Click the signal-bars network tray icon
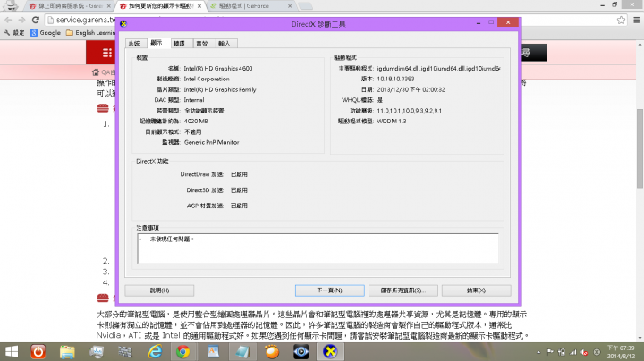Image resolution: width=644 pixels, height=361 pixels. coord(573,352)
